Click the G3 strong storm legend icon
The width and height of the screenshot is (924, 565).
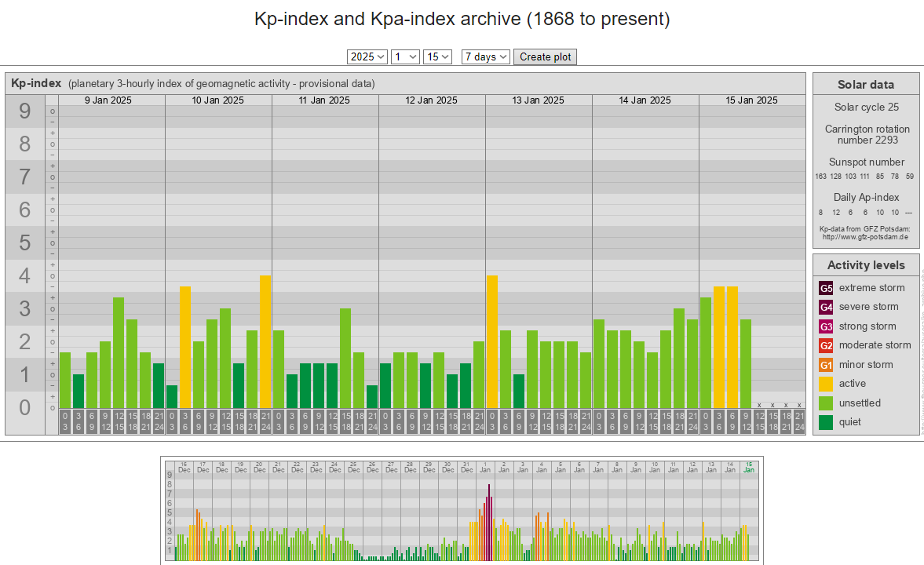pos(826,326)
